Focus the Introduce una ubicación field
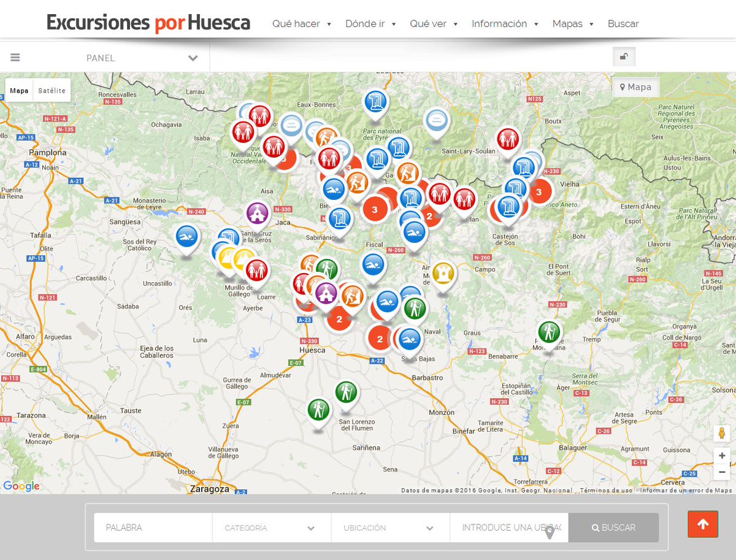Image resolution: width=736 pixels, height=560 pixels. pos(509,527)
